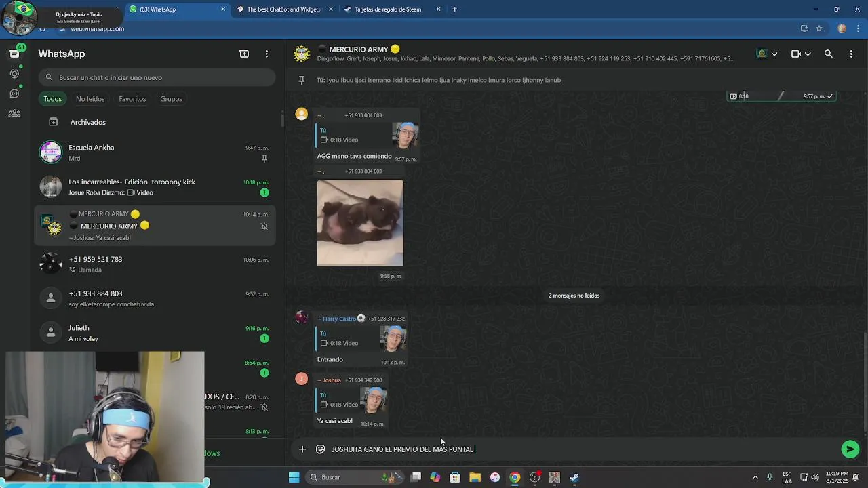Open chat with +51 933 884 803

point(155,298)
